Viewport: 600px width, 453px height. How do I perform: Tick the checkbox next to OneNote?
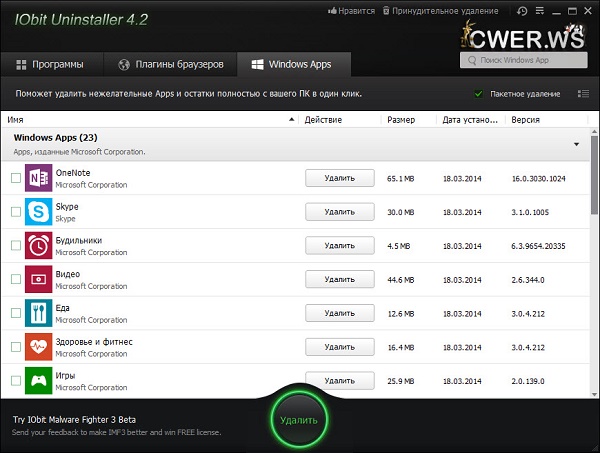[x=15, y=178]
